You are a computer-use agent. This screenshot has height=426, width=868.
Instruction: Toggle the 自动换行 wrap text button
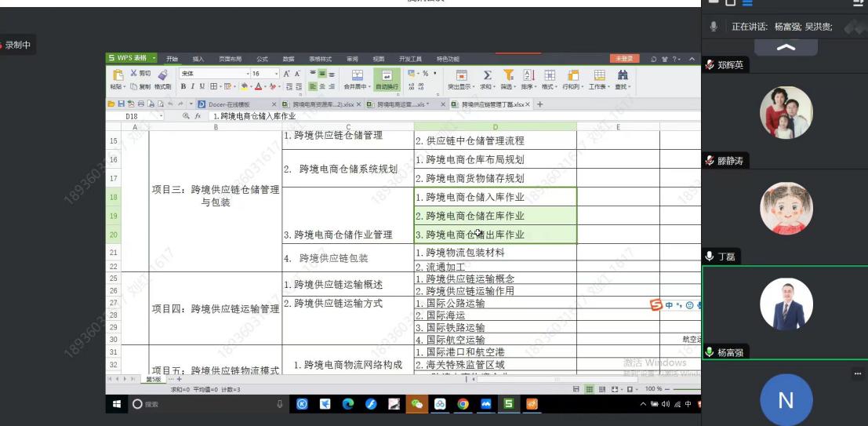point(386,76)
